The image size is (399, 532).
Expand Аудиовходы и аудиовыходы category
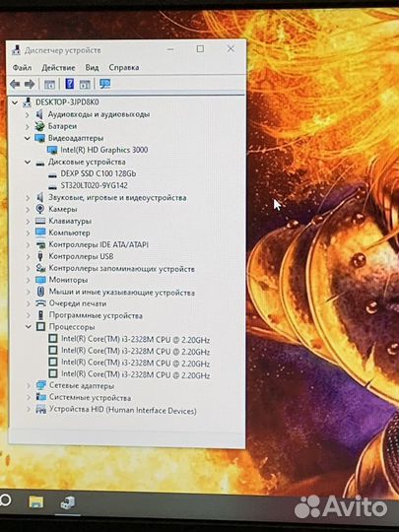(x=28, y=115)
